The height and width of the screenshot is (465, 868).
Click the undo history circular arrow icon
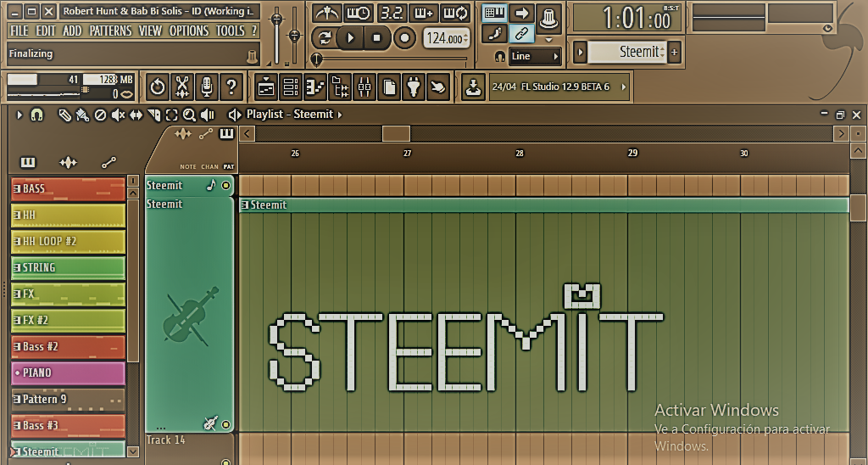coord(158,87)
